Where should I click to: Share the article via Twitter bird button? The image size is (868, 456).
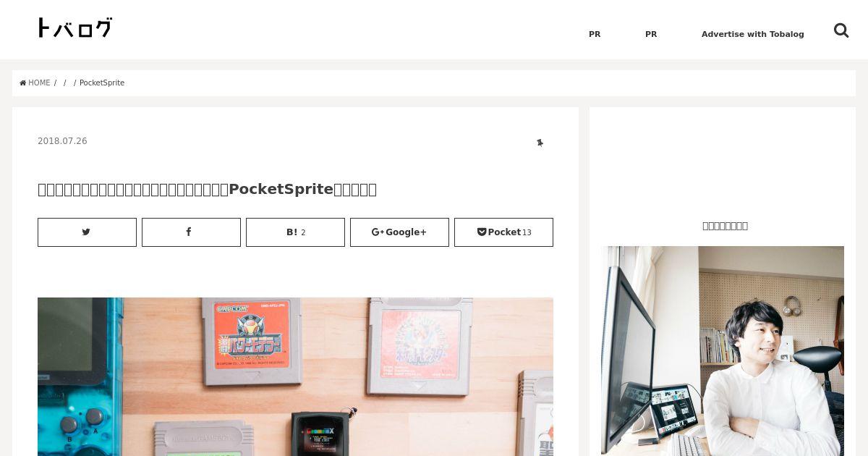pos(87,232)
